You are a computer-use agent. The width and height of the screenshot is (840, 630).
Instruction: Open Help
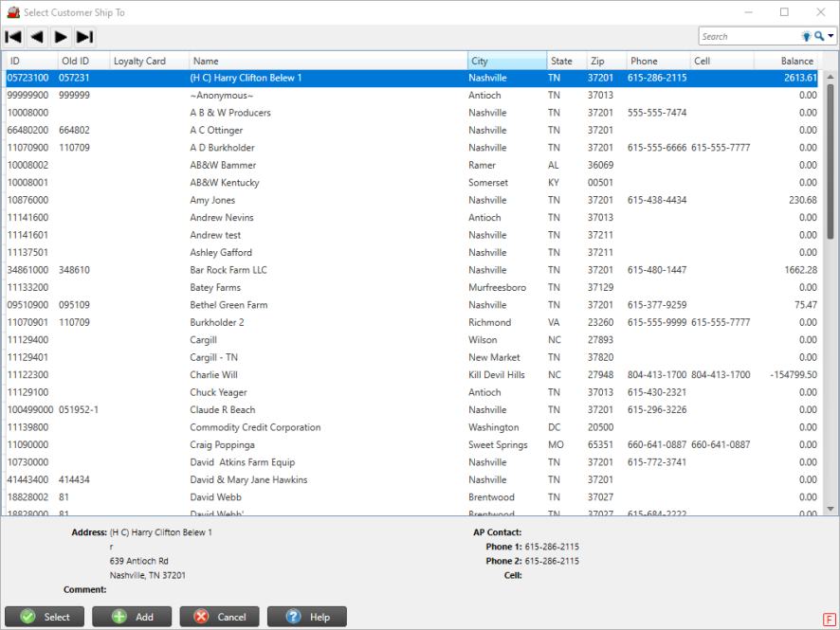pyautogui.click(x=307, y=617)
